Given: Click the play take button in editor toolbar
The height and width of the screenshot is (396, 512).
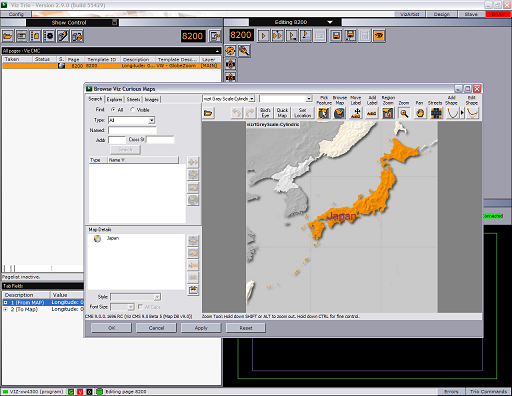Looking at the screenshot, I should pos(263,35).
